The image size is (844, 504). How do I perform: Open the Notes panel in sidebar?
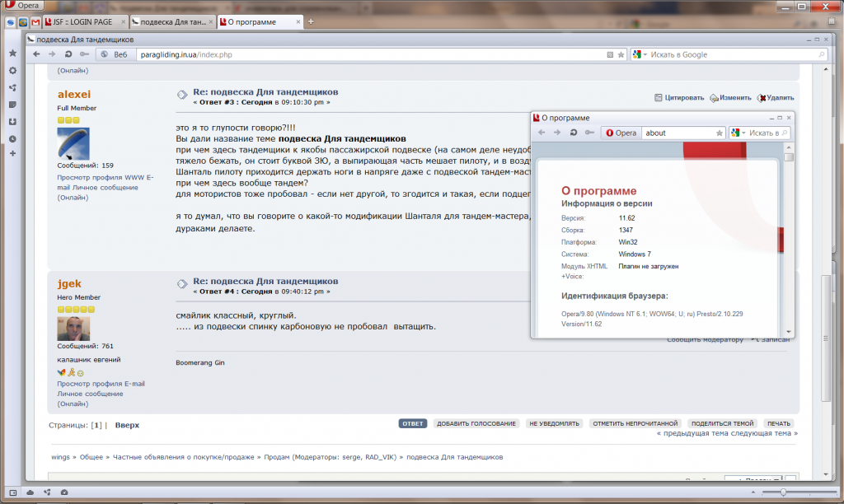click(x=12, y=105)
